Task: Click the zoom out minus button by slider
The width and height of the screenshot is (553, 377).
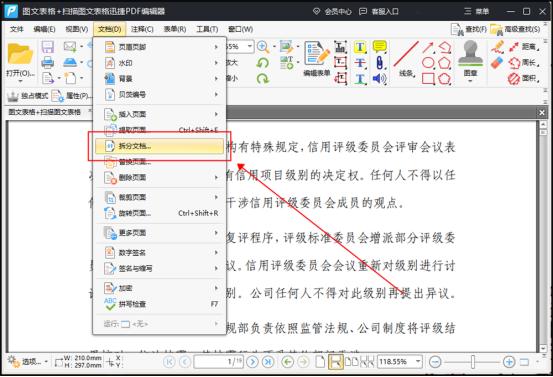Action: (x=435, y=361)
